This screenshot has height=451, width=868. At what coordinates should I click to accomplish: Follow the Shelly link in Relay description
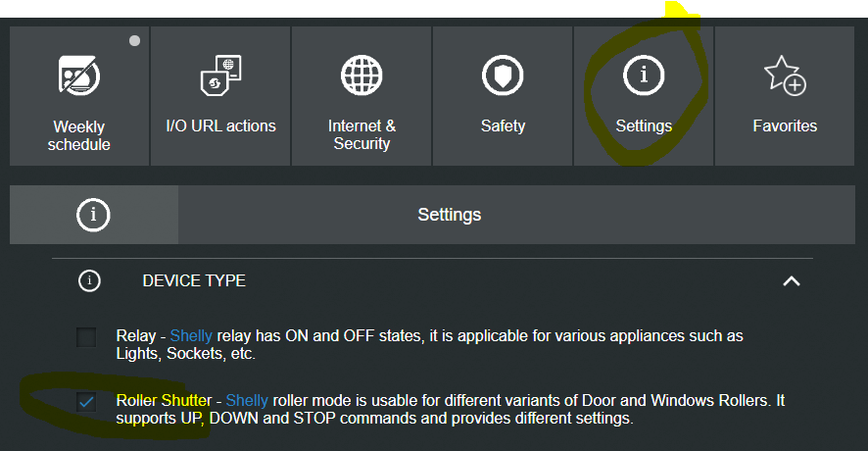[190, 336]
